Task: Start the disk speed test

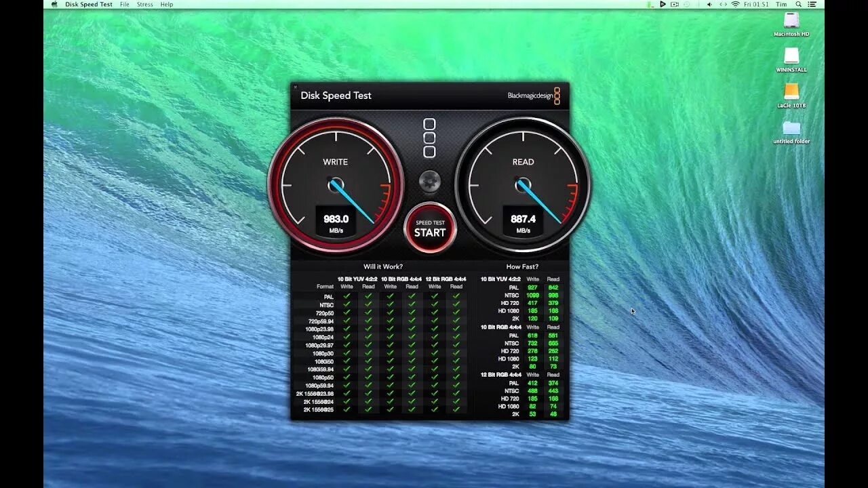Action: (x=430, y=228)
